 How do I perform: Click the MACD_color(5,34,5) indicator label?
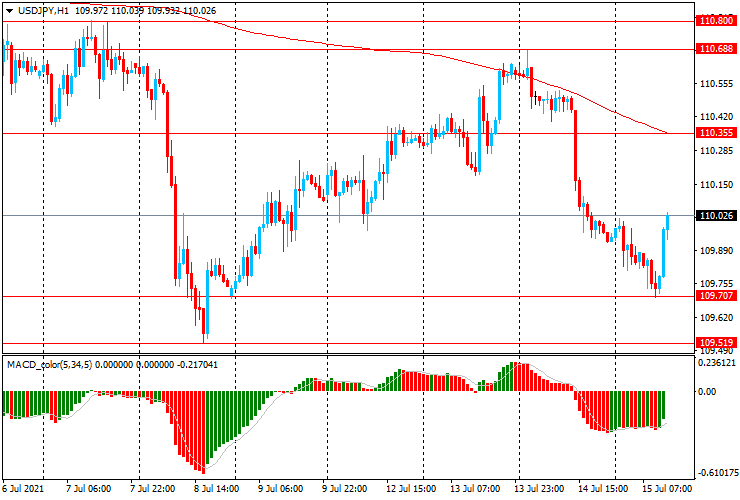point(50,364)
